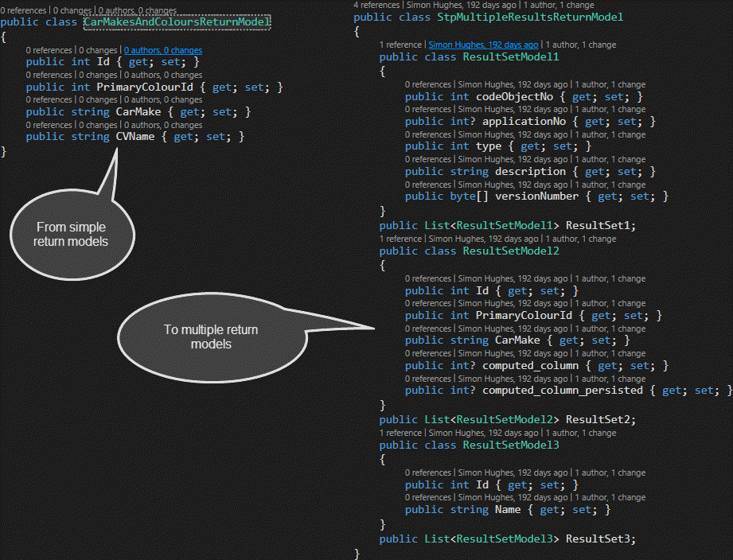The image size is (733, 560).
Task: Click the CVName property name
Action: [135, 137]
